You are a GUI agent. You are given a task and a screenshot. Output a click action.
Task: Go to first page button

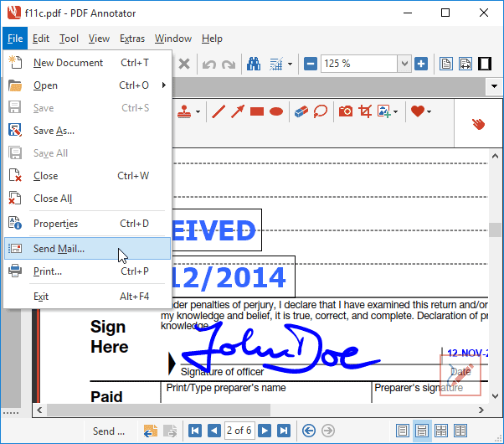point(195,431)
